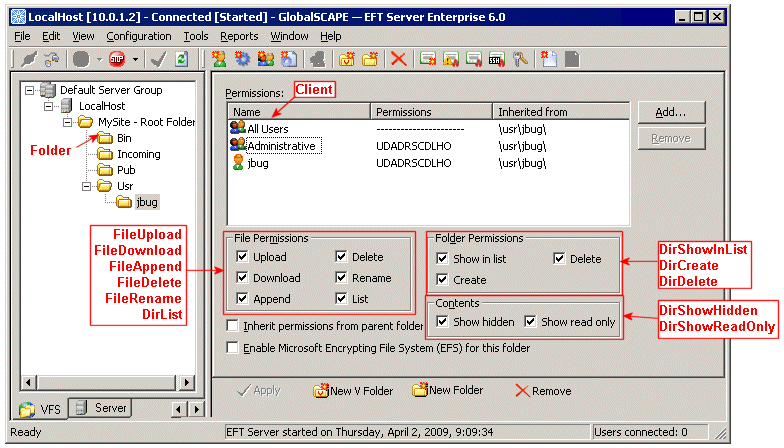The width and height of the screenshot is (784, 448).
Task: Click the network connection toolbar icon
Action: tap(51, 60)
